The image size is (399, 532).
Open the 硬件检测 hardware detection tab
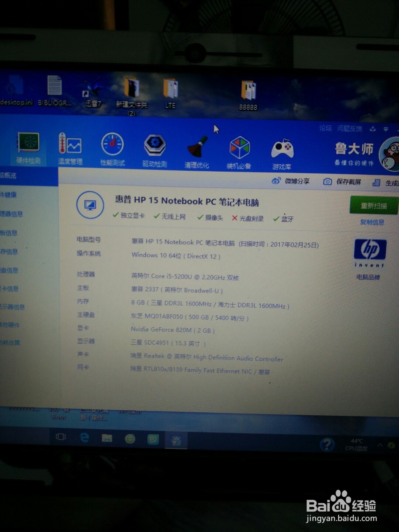pyautogui.click(x=28, y=148)
